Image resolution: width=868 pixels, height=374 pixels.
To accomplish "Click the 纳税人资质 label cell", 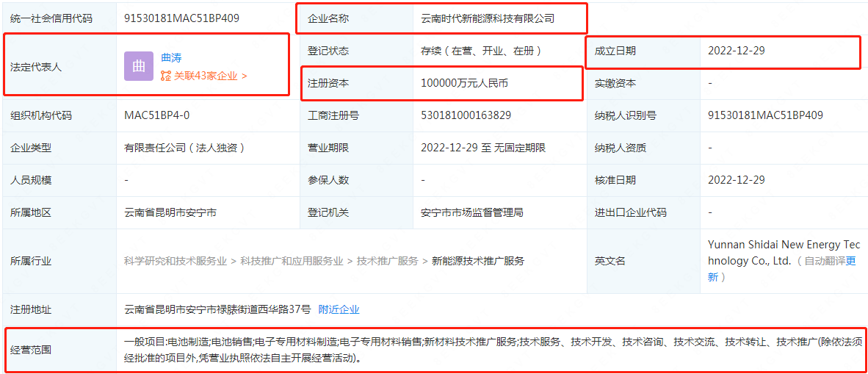I will 643,148.
